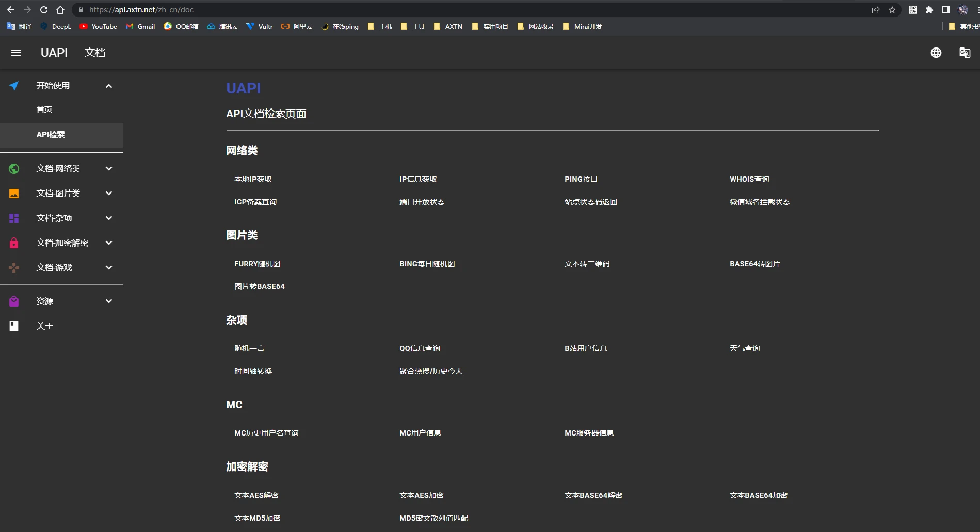Open WHOIS查询 API link
The image size is (980, 532).
tap(749, 179)
